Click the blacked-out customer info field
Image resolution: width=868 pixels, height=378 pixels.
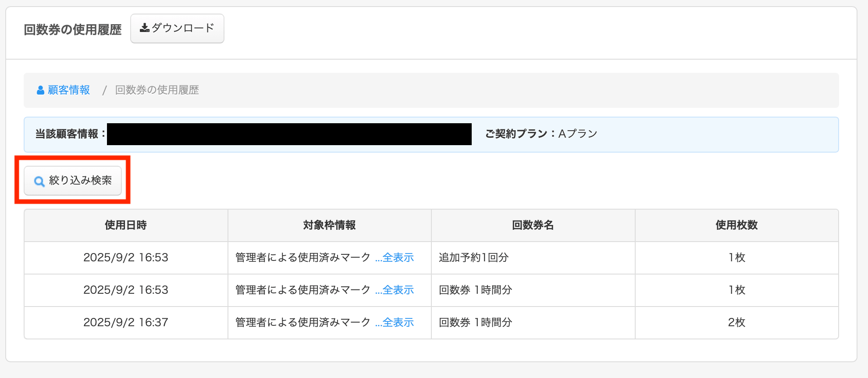pyautogui.click(x=289, y=134)
